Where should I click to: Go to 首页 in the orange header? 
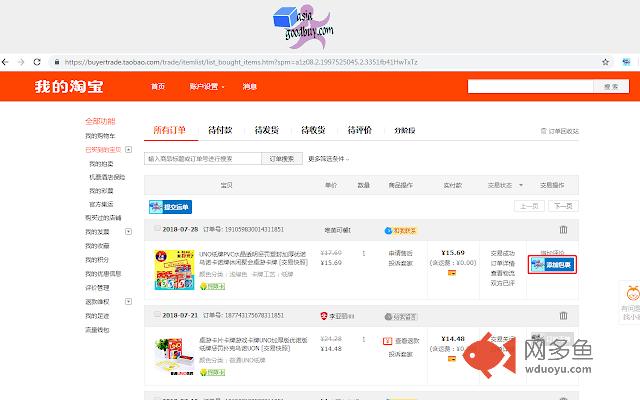pos(158,87)
